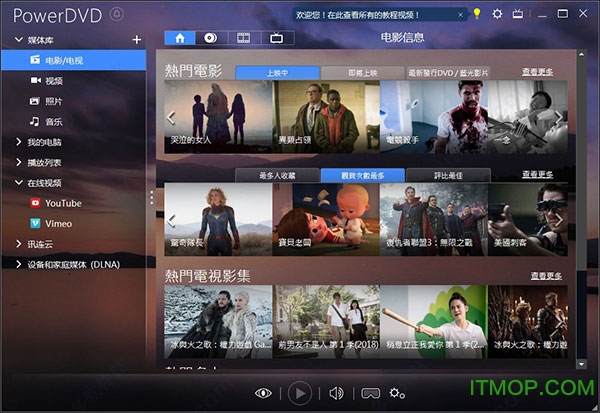Open 电影/电视 in media library
600x413 pixels.
(73, 60)
